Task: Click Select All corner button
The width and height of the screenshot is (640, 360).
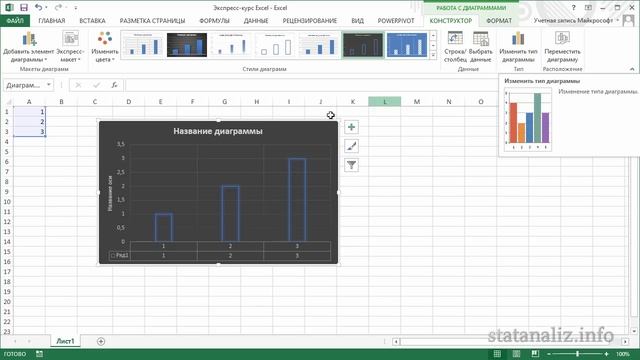Action: 7,102
